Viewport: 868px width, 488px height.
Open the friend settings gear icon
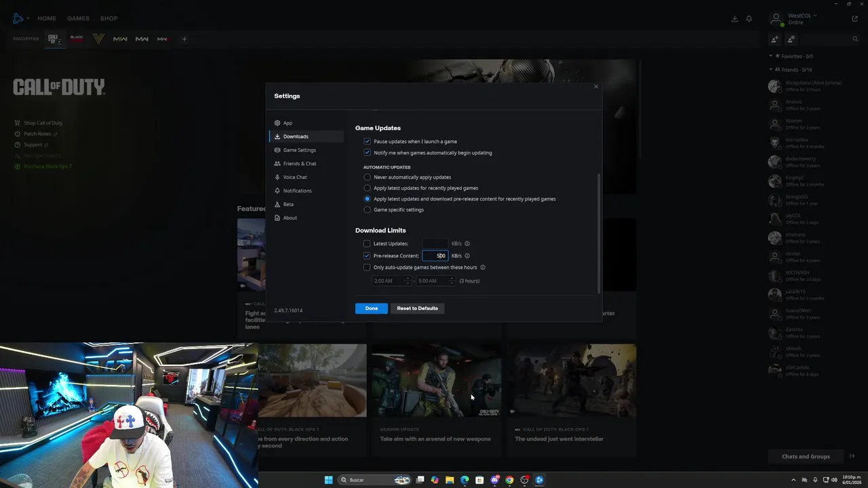tap(791, 39)
